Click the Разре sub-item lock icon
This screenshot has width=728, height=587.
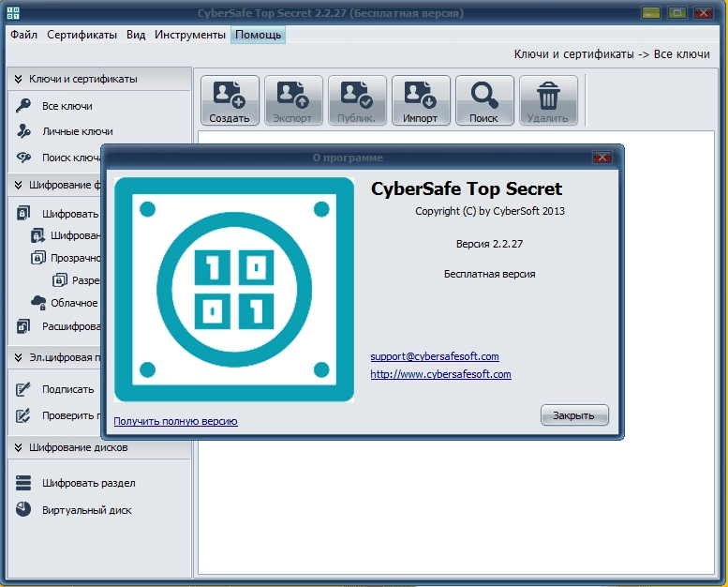click(x=59, y=280)
